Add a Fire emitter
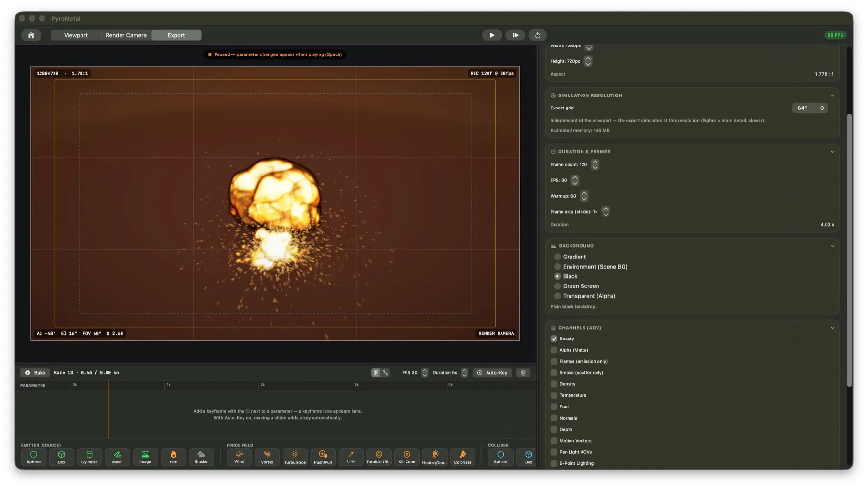The height and width of the screenshot is (488, 868). [173, 457]
